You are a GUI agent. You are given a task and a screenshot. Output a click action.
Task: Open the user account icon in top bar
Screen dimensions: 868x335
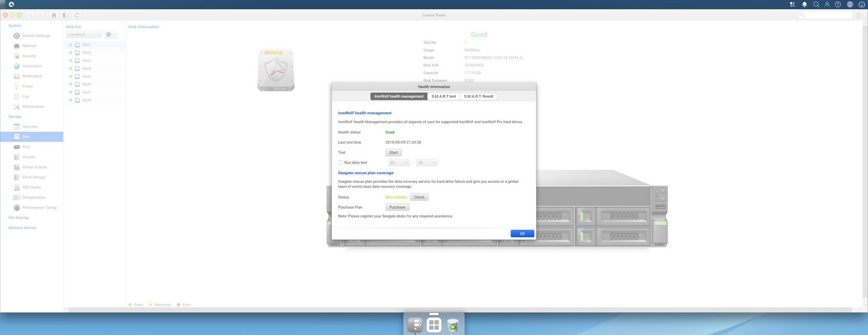coord(827,5)
